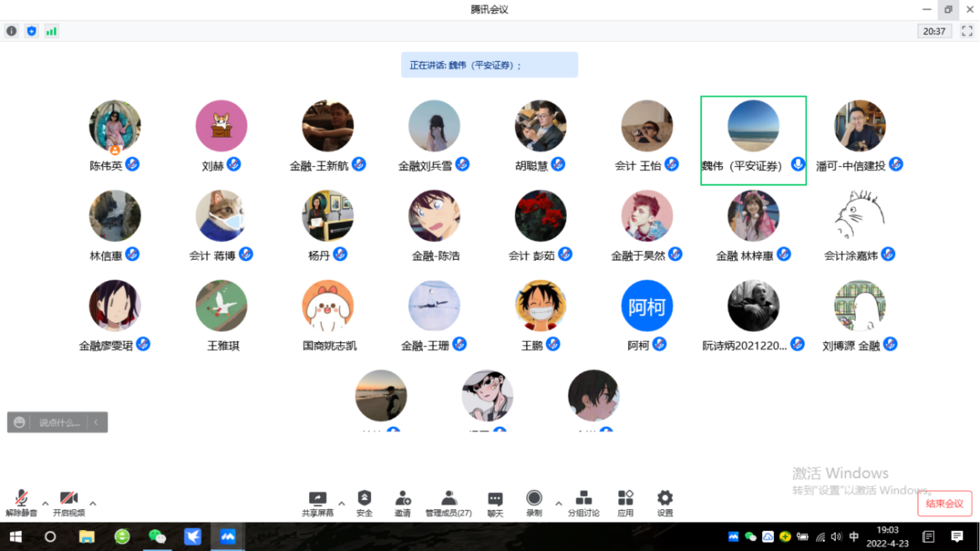Screen dimensions: 980x551
Task: Open 分组讨论 breakout rooms
Action: click(x=583, y=502)
